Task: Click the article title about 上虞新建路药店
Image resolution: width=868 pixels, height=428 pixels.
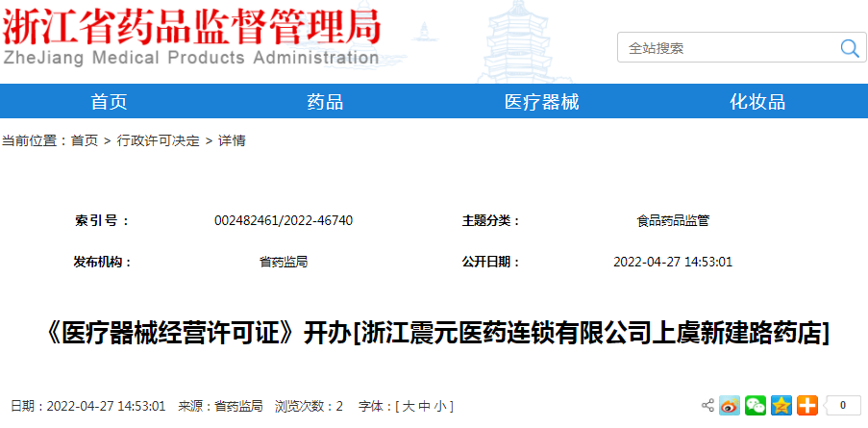Action: tap(435, 335)
